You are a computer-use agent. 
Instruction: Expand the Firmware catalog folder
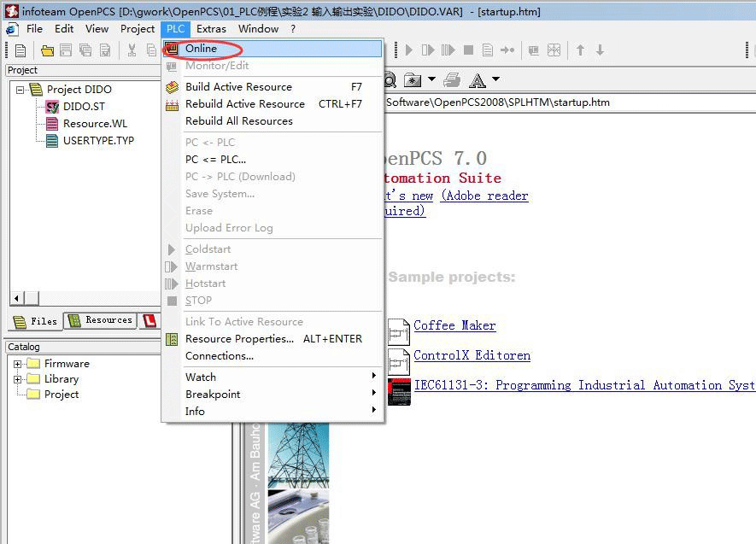tap(18, 364)
